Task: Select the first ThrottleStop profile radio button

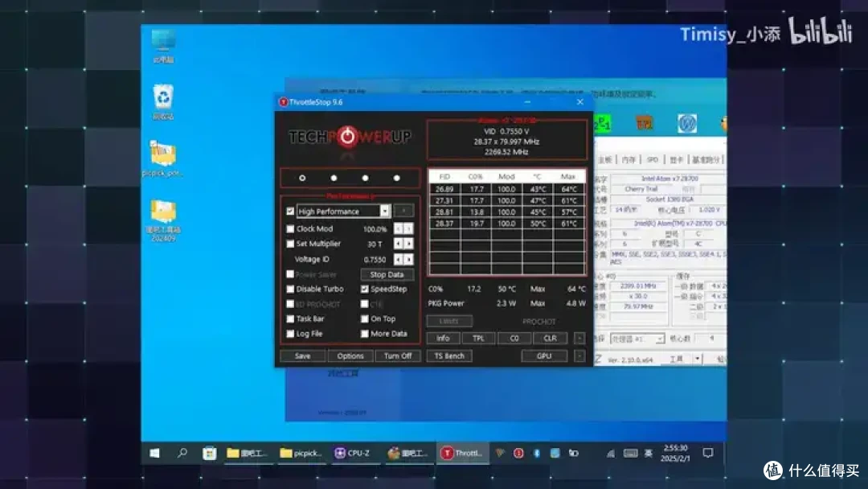Action: pos(302,179)
